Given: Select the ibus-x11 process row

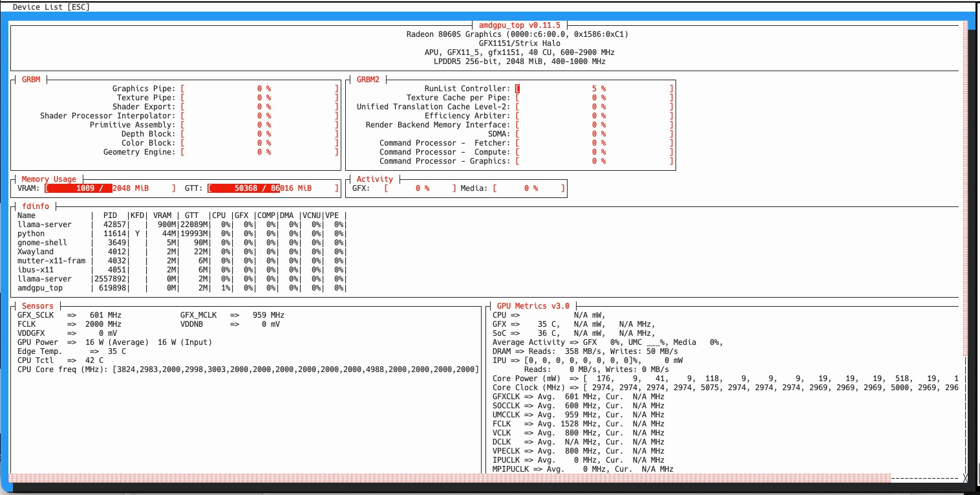Looking at the screenshot, I should [182, 270].
